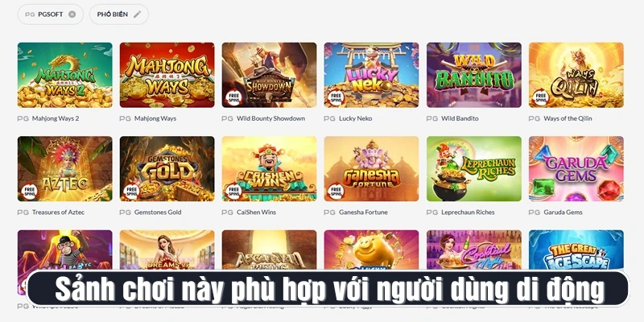Image resolution: width=644 pixels, height=322 pixels.
Task: Remove the PGSOFT filter with its X icon
Action: point(72,14)
